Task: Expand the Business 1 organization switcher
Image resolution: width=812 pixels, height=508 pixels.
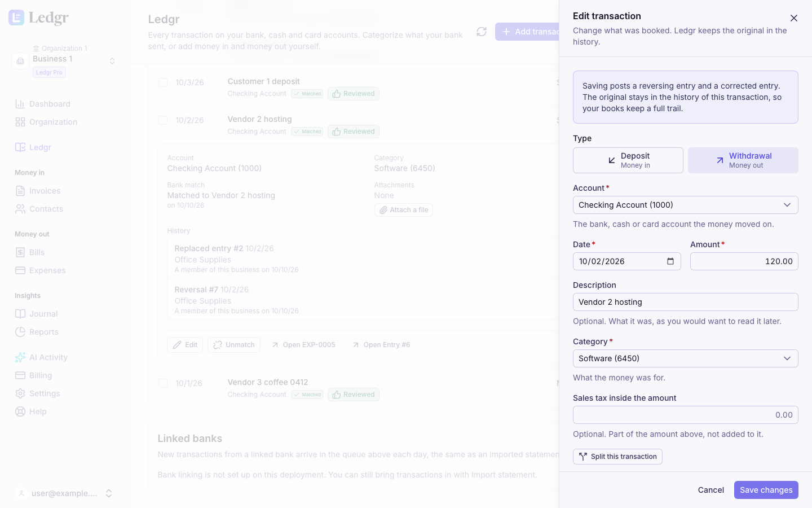Action: 65,61
